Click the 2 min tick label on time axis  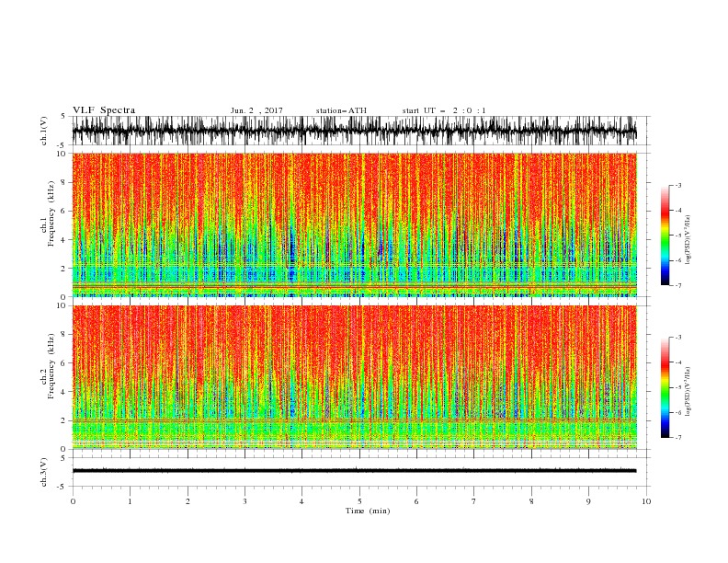coord(188,501)
